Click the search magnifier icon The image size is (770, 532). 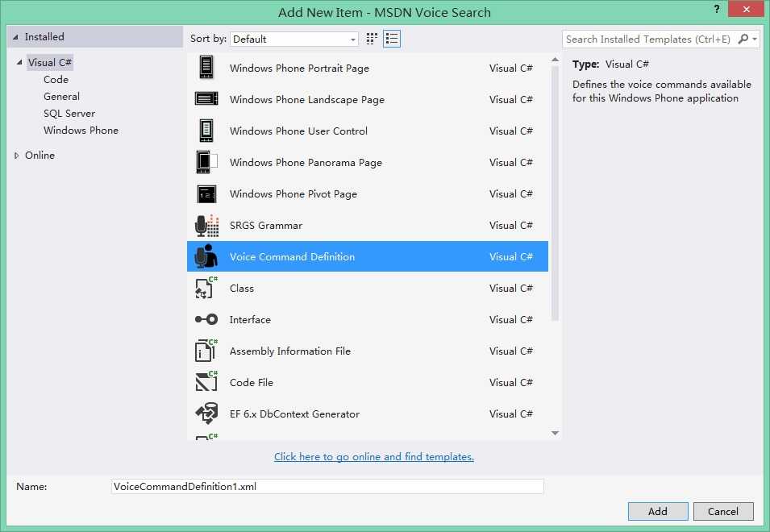[x=743, y=39]
